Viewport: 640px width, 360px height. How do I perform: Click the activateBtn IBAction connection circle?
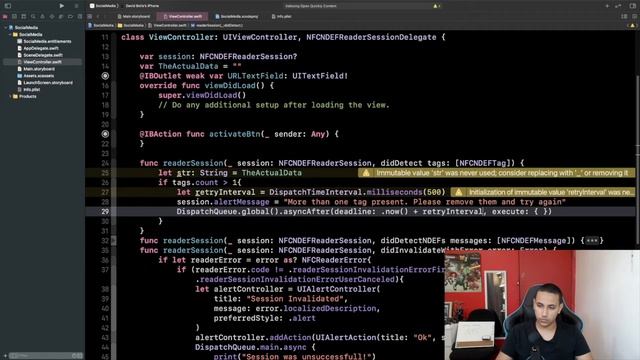[105, 134]
